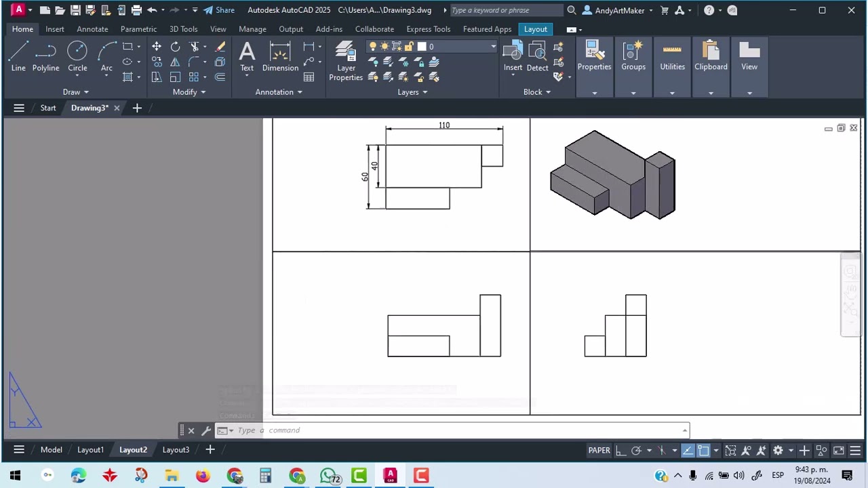Toggle Auto-scale annotation in status bar
The image size is (868, 488).
pos(762,450)
